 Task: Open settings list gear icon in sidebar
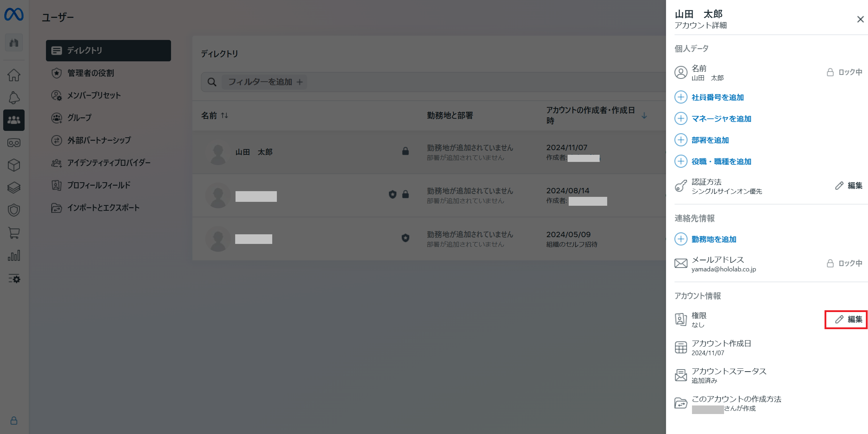point(14,279)
